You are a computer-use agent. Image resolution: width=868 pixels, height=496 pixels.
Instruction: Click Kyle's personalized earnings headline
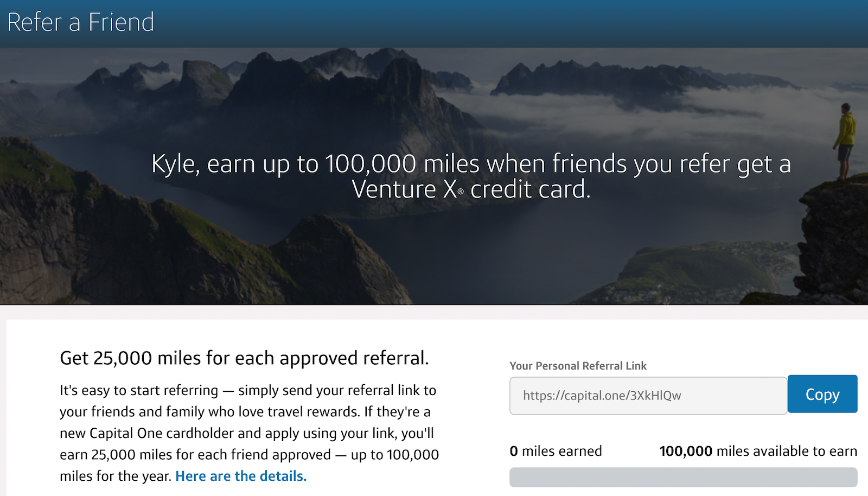click(470, 176)
